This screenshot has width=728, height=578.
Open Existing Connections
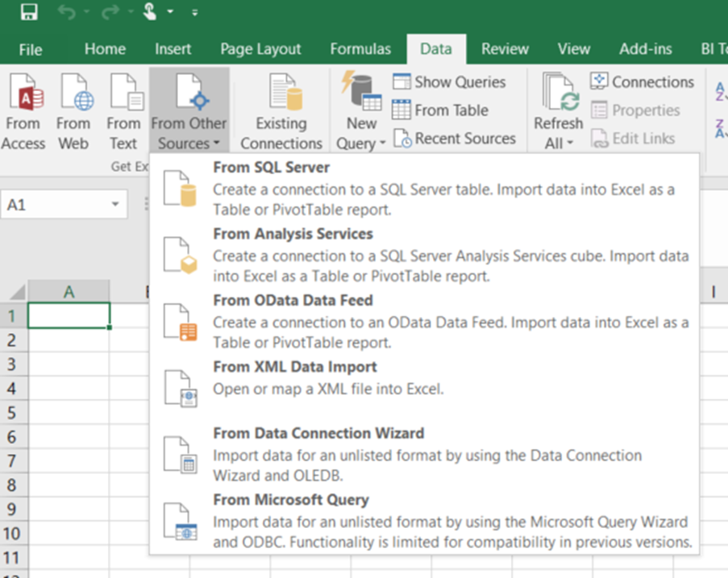(x=281, y=111)
